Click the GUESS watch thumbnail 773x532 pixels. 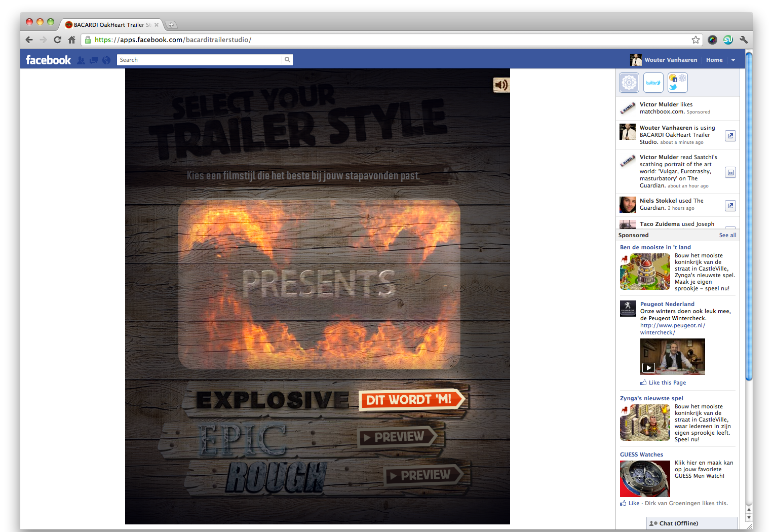coord(645,478)
